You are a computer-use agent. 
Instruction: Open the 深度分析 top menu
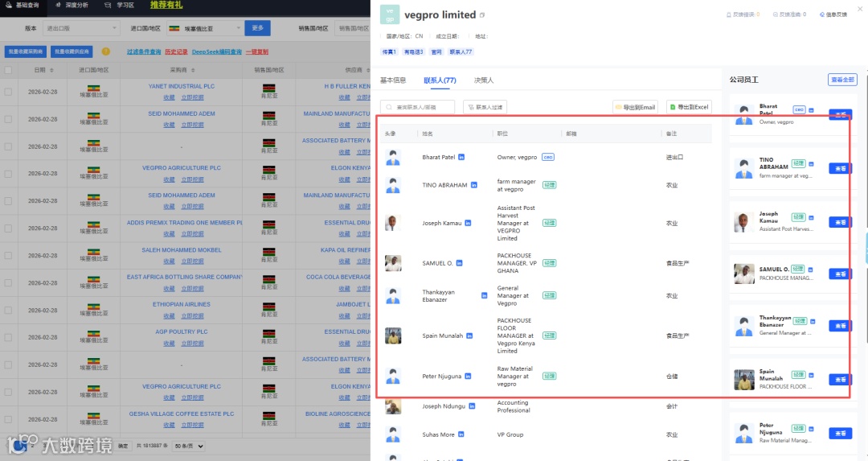(x=72, y=5)
